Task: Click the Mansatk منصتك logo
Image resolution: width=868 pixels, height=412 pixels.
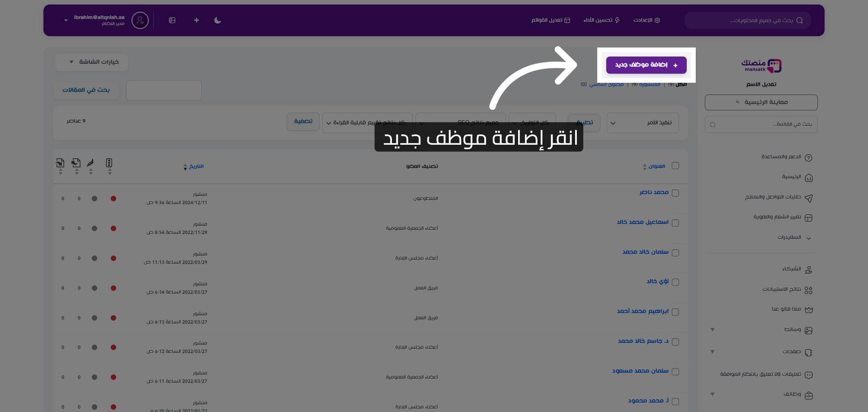Action: (761, 66)
